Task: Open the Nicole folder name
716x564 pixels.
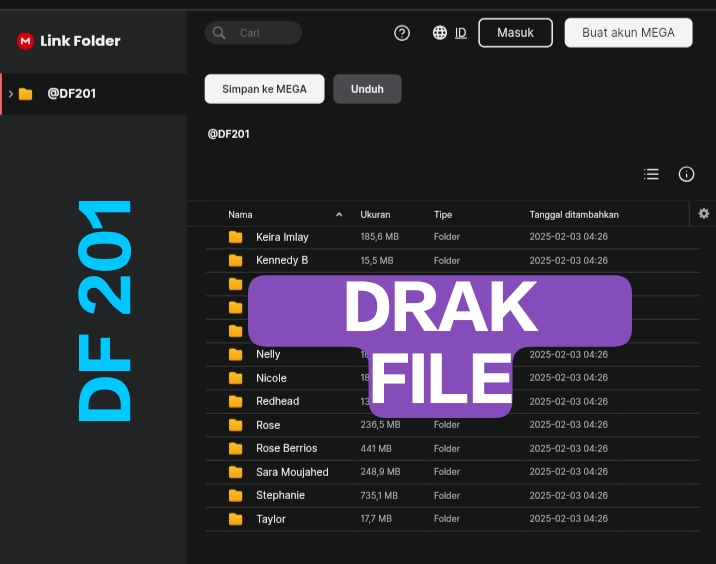Action: coord(271,378)
